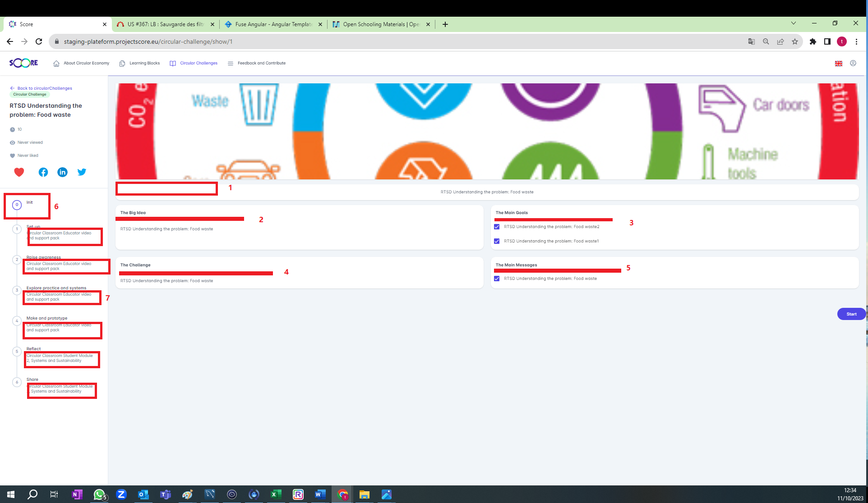Share challenge on Facebook

pyautogui.click(x=43, y=172)
